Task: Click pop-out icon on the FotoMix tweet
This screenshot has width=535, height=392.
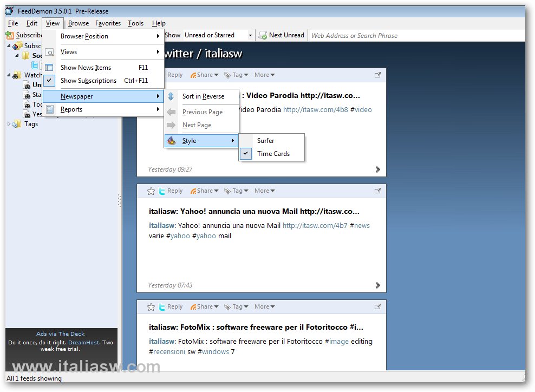Action: coord(378,306)
